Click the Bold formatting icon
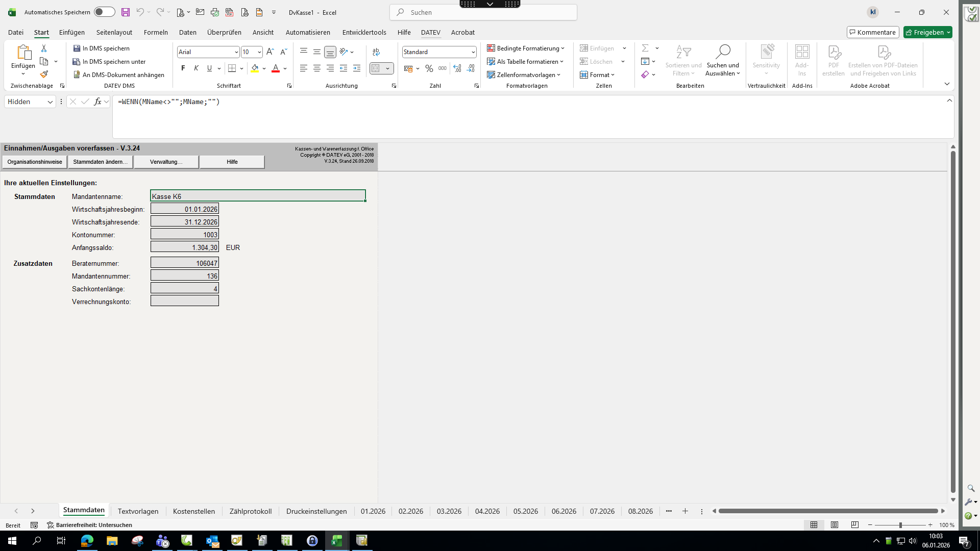Viewport: 980px width, 551px height. click(x=183, y=68)
